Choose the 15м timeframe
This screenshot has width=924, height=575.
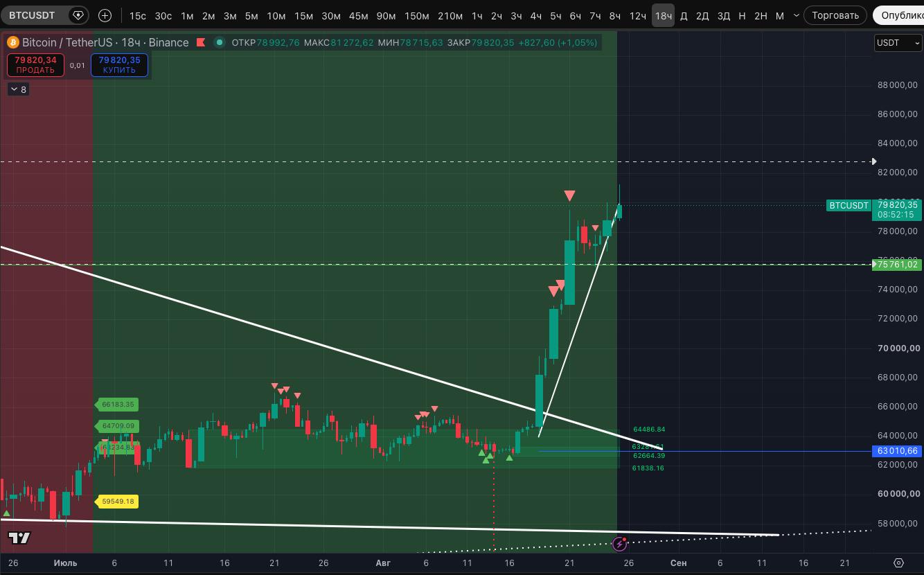(x=303, y=15)
